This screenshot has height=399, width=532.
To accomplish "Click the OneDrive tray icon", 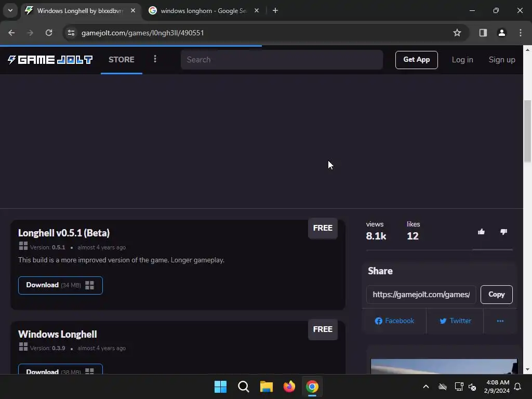I will pos(443,387).
